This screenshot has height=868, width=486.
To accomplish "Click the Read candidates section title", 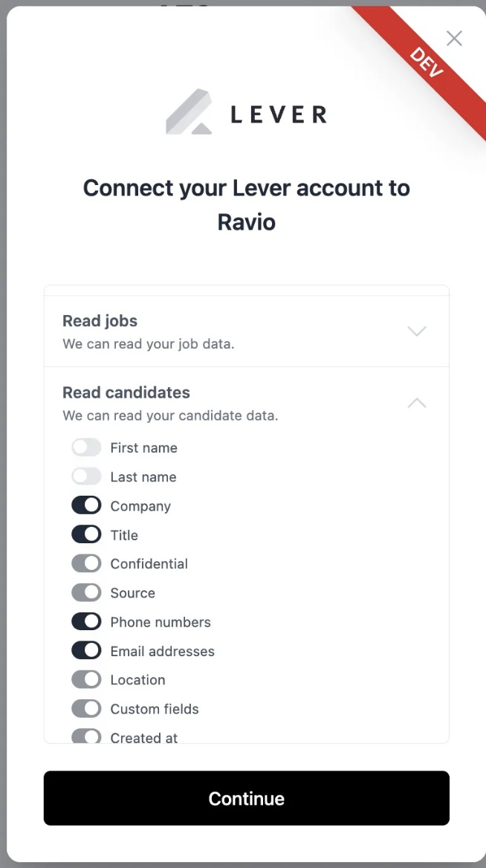I will click(x=126, y=392).
